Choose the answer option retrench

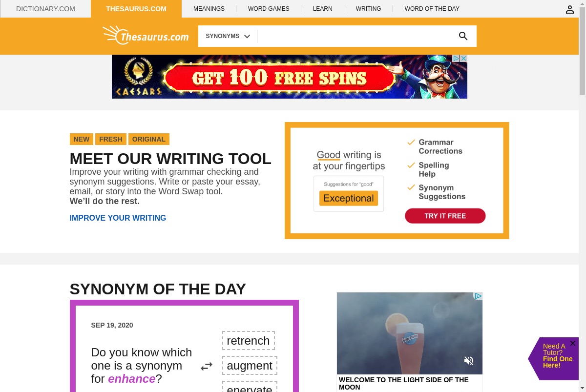pos(249,341)
